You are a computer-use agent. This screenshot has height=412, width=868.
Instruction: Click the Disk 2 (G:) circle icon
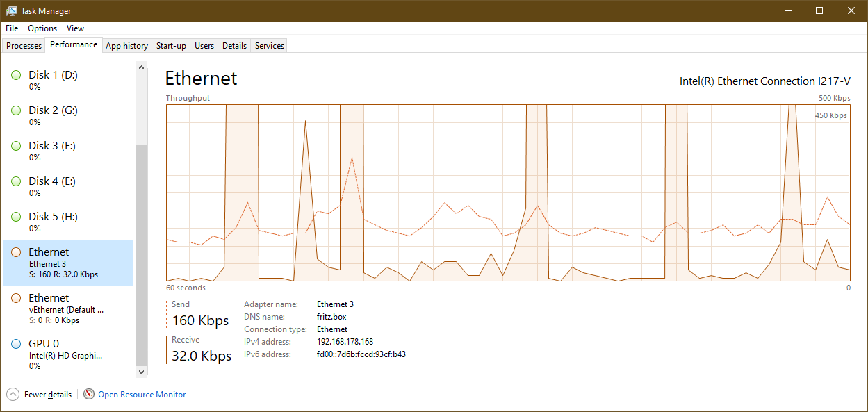(16, 110)
